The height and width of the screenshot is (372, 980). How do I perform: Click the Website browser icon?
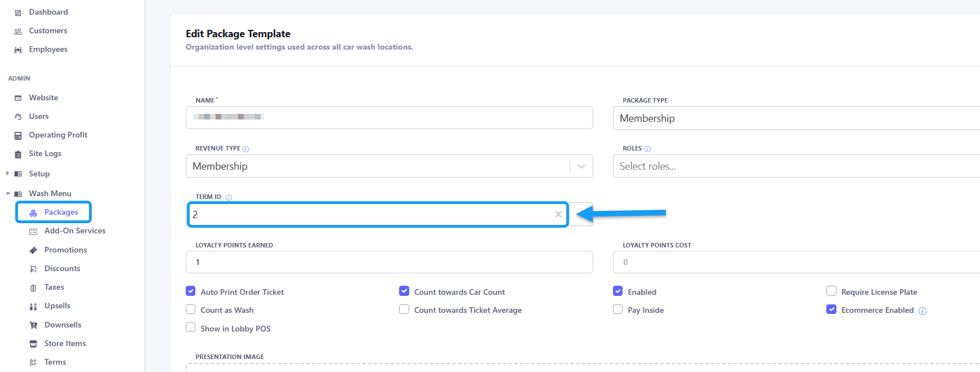pyautogui.click(x=18, y=98)
